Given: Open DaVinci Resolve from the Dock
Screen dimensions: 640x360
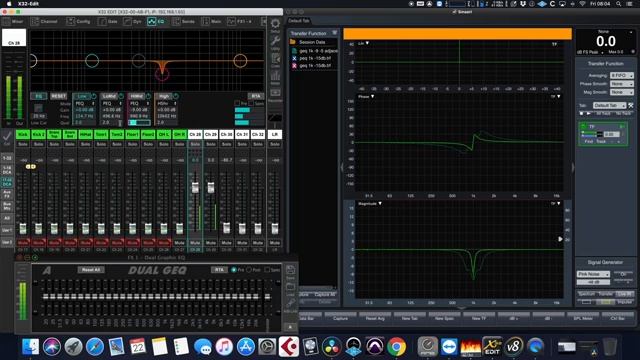Looking at the screenshot, I should (x=332, y=347).
